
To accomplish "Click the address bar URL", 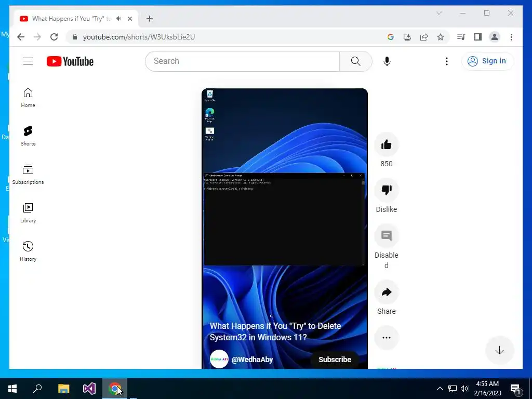I will pyautogui.click(x=139, y=37).
